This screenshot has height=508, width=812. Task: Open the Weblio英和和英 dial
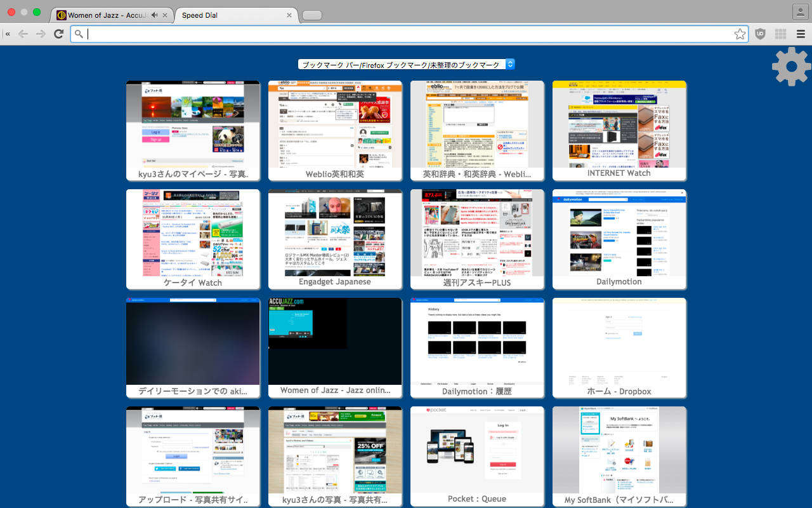336,131
